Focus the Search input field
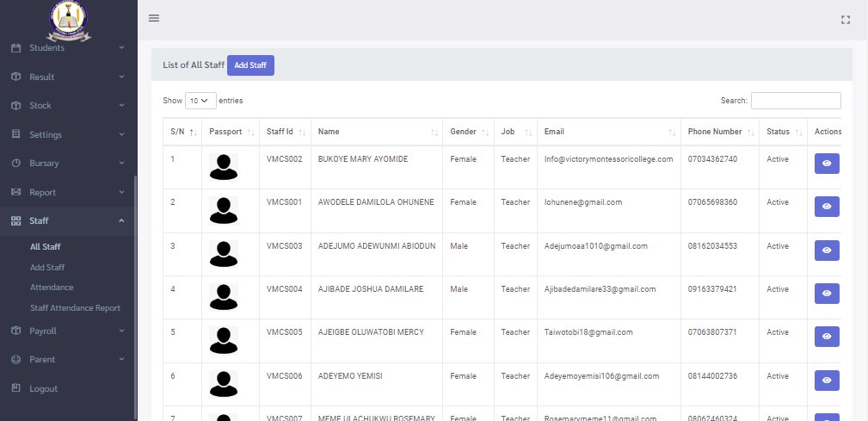 click(x=796, y=101)
